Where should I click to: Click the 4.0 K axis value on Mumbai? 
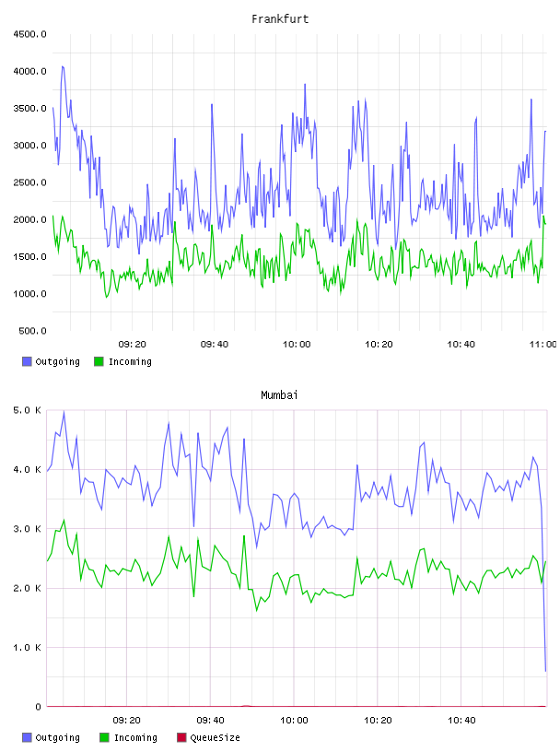[27, 469]
